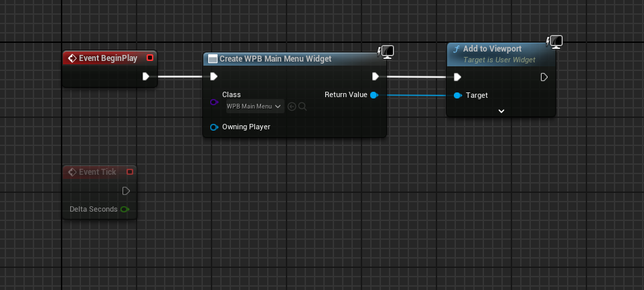
Task: Click the Owning Player input pin
Action: (214, 127)
